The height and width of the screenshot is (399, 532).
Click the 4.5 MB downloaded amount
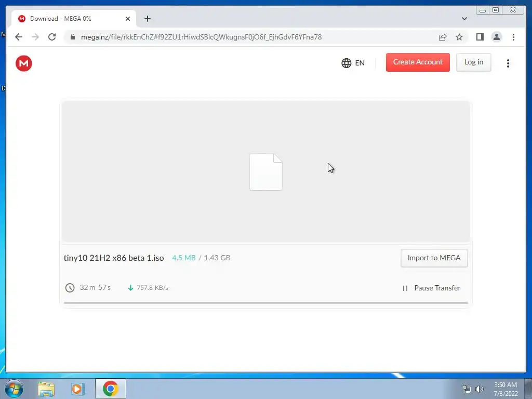coord(183,258)
